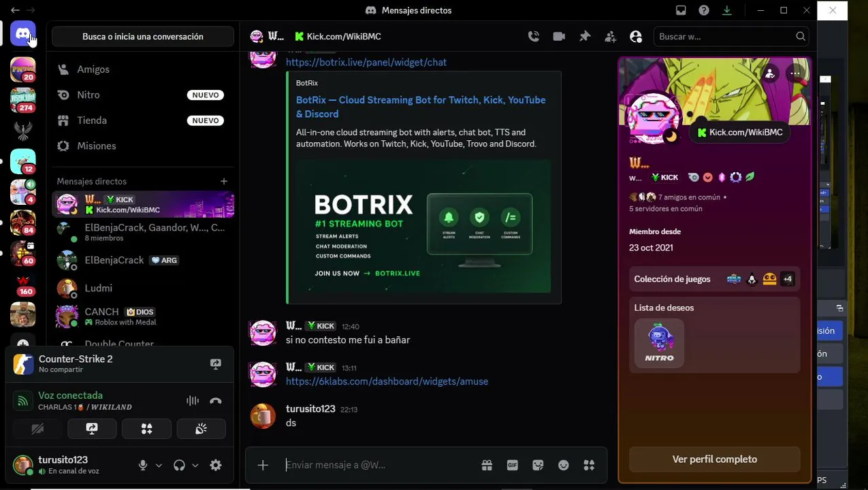Deafen with headphones icon

pos(179,465)
